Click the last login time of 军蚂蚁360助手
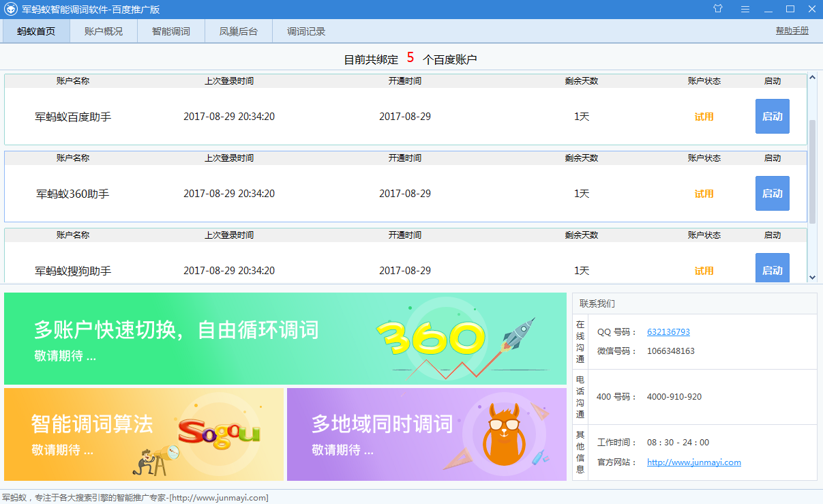Screen dimensions: 823x504 (229, 194)
